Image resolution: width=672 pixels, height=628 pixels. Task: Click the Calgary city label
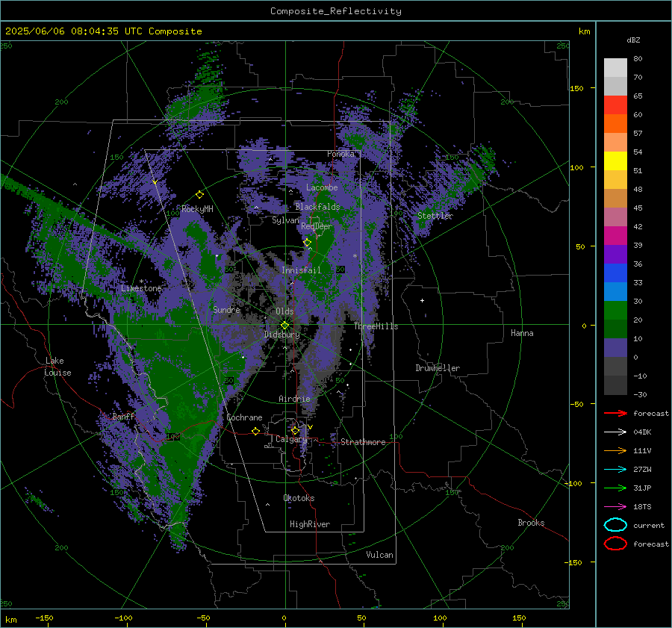[x=291, y=439]
